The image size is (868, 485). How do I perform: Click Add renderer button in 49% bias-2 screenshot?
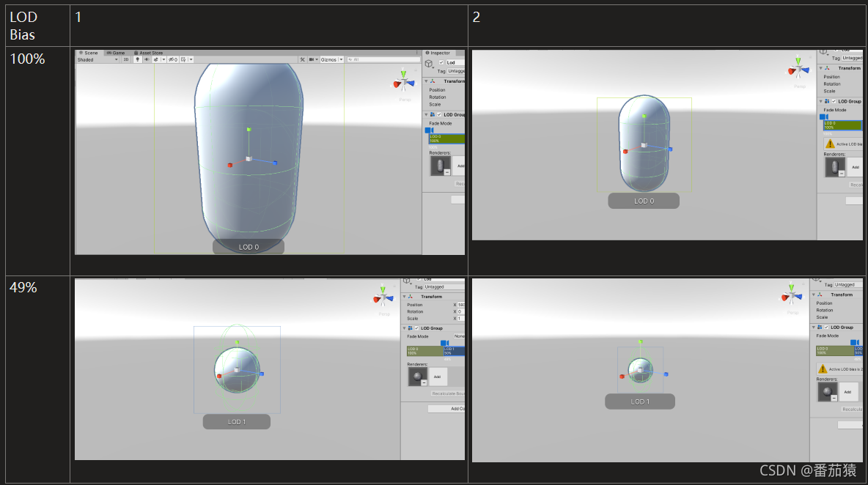tap(847, 391)
